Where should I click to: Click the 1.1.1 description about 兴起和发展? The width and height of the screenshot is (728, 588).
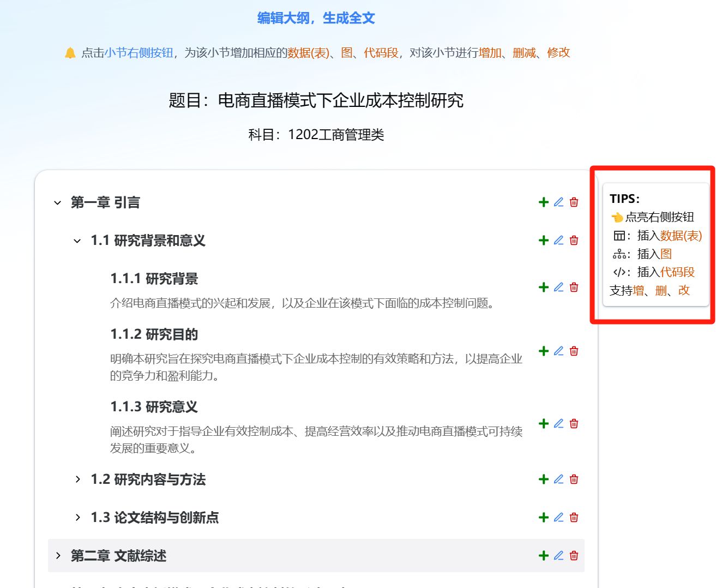click(x=303, y=303)
